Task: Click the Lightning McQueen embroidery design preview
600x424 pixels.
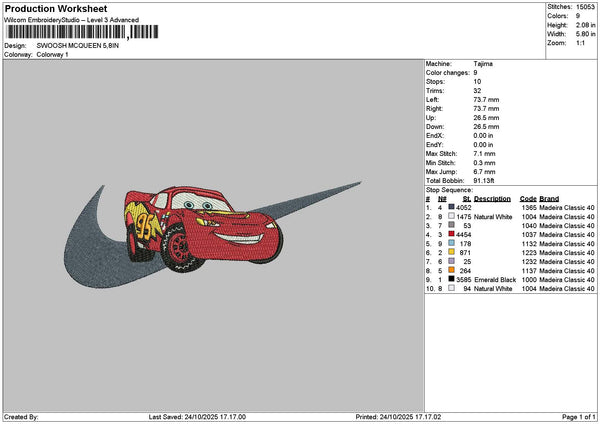Action: (x=212, y=234)
